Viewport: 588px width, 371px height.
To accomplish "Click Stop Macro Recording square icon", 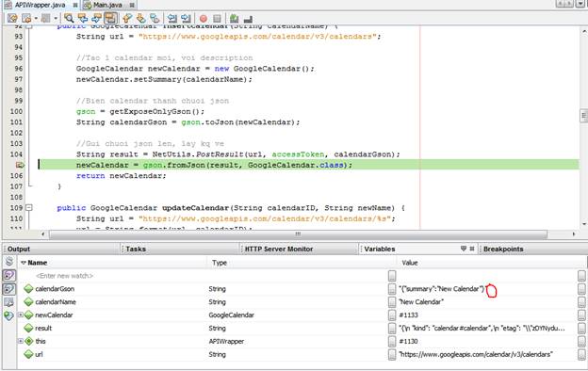I will click(x=217, y=19).
